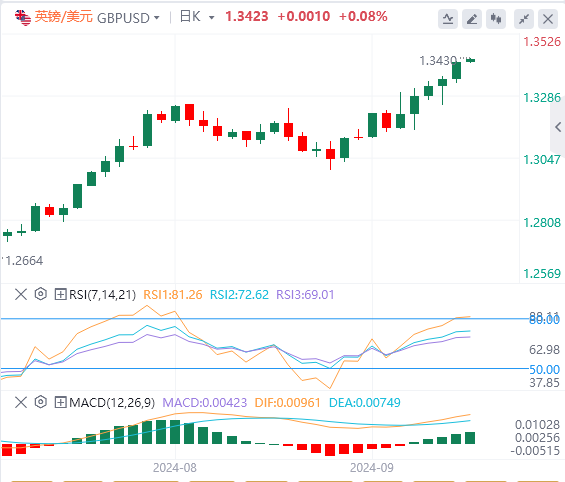Click the 1.3526 price axis label
Screen dimensions: 565x482
click(x=542, y=42)
